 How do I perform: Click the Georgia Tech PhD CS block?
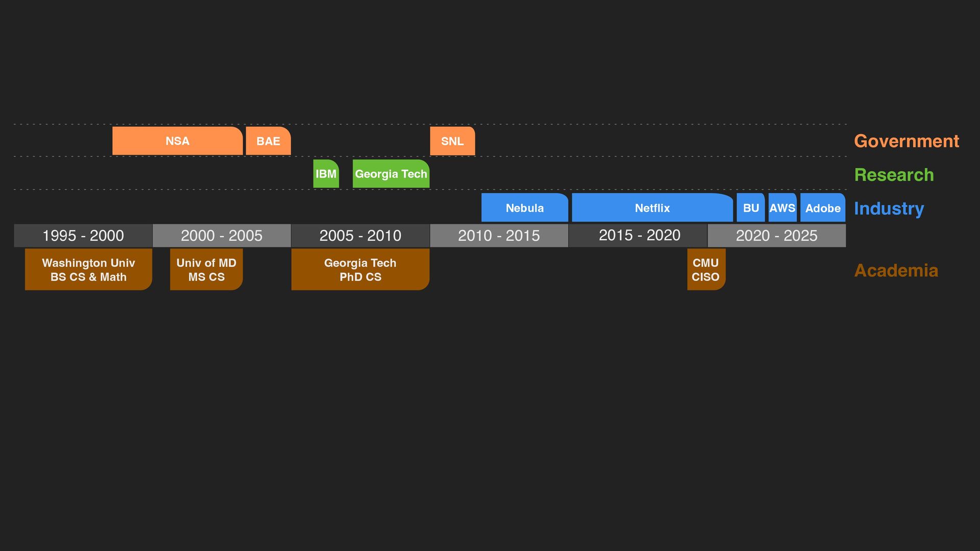click(360, 269)
